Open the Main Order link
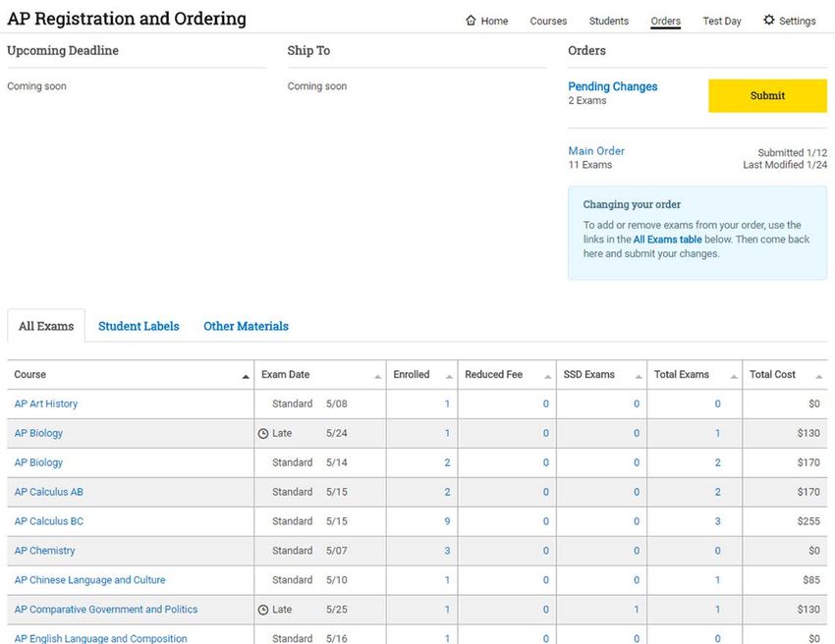This screenshot has width=835, height=644. 596,150
